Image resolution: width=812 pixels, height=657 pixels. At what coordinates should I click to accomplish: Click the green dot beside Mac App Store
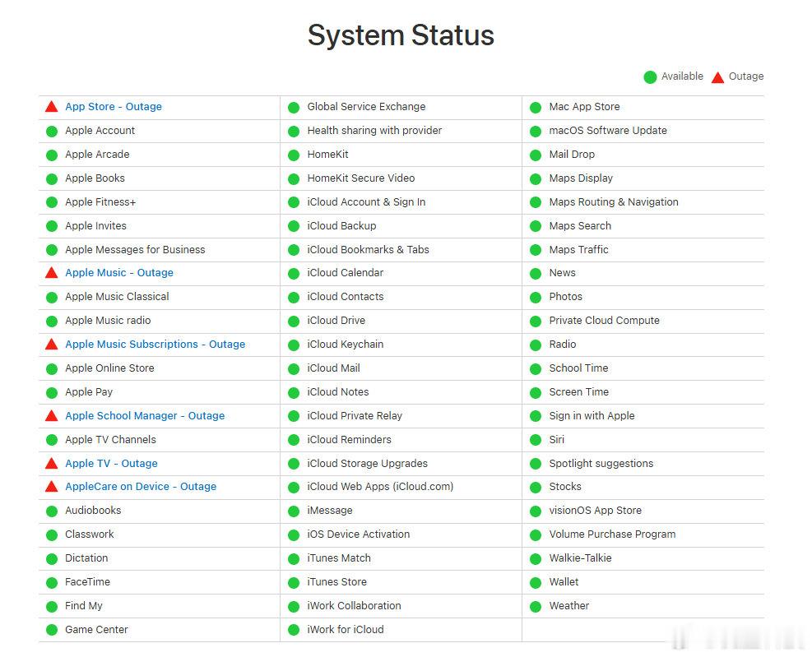[x=536, y=108]
